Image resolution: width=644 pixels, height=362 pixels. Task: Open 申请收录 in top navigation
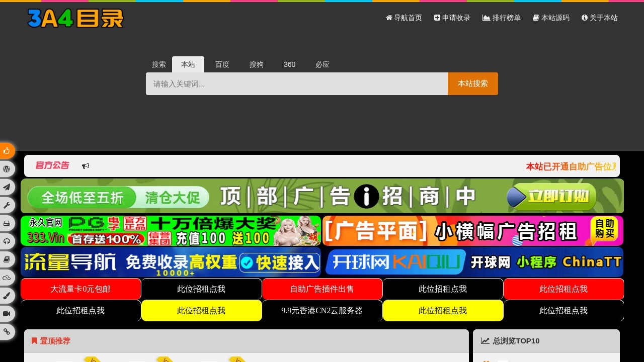(x=452, y=18)
